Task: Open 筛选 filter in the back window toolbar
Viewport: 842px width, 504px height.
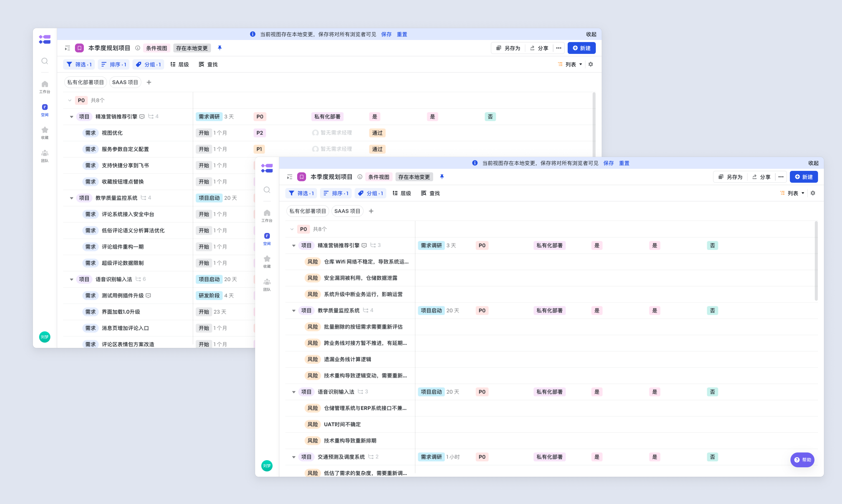Action: [79, 64]
